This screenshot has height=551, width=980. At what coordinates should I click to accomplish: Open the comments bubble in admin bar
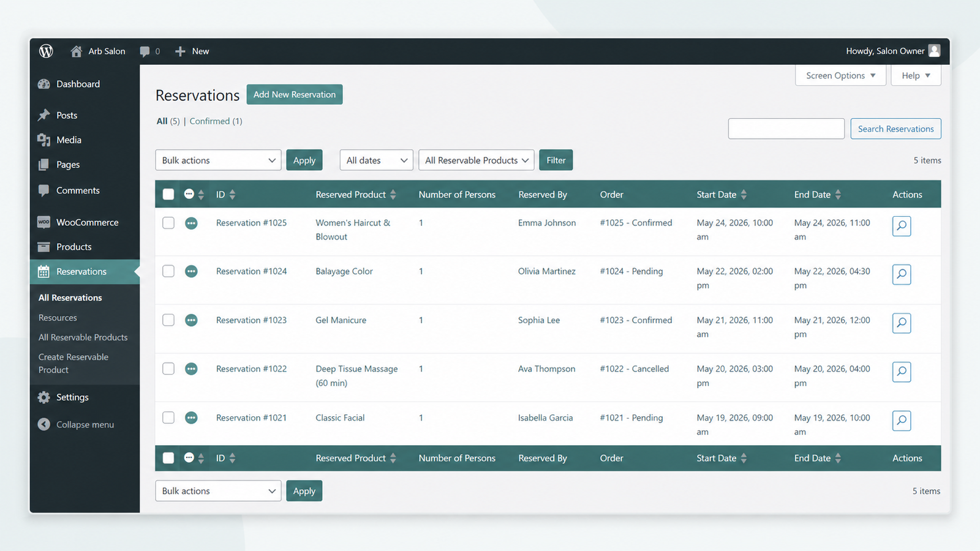[145, 51]
